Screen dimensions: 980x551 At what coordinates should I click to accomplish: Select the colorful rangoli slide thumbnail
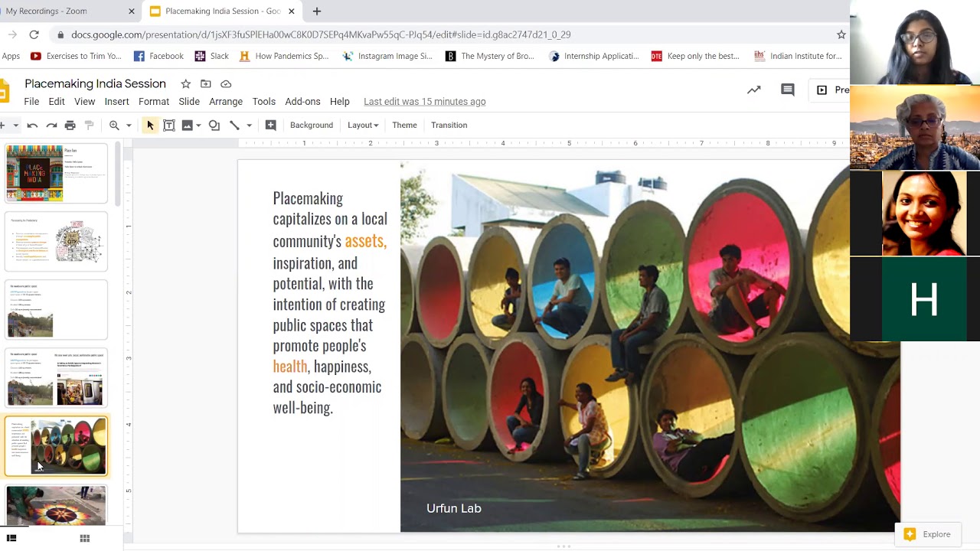(57, 505)
